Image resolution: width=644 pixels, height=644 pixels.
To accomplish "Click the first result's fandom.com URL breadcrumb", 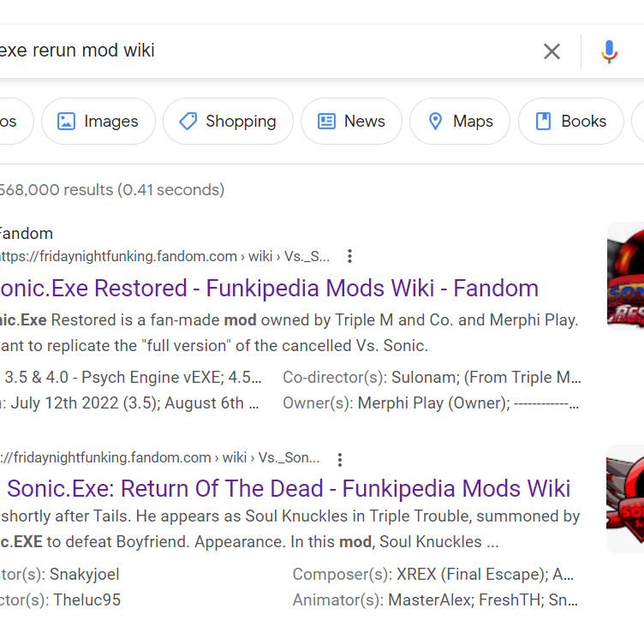I will [x=163, y=256].
